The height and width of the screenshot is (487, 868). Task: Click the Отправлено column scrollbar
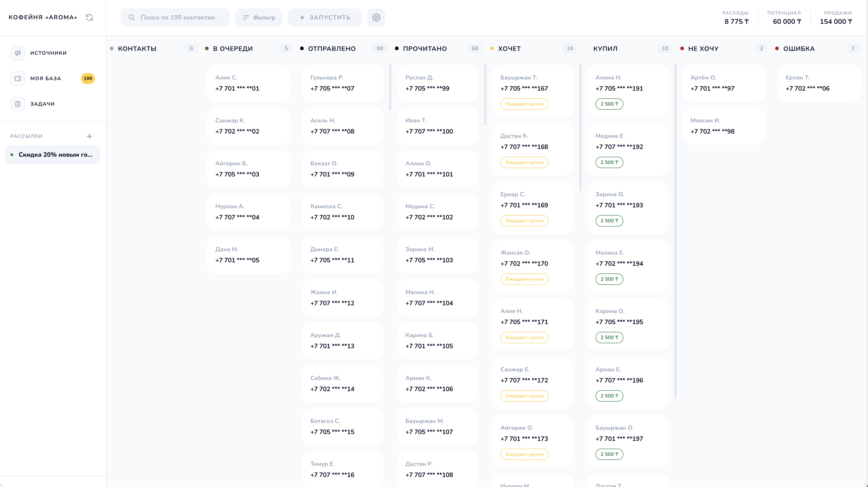coord(390,88)
